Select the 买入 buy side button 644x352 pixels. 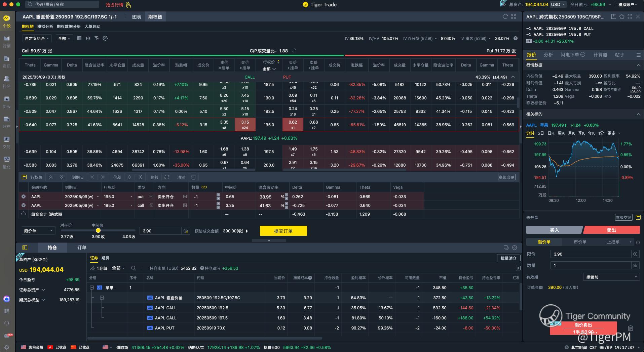pyautogui.click(x=554, y=230)
